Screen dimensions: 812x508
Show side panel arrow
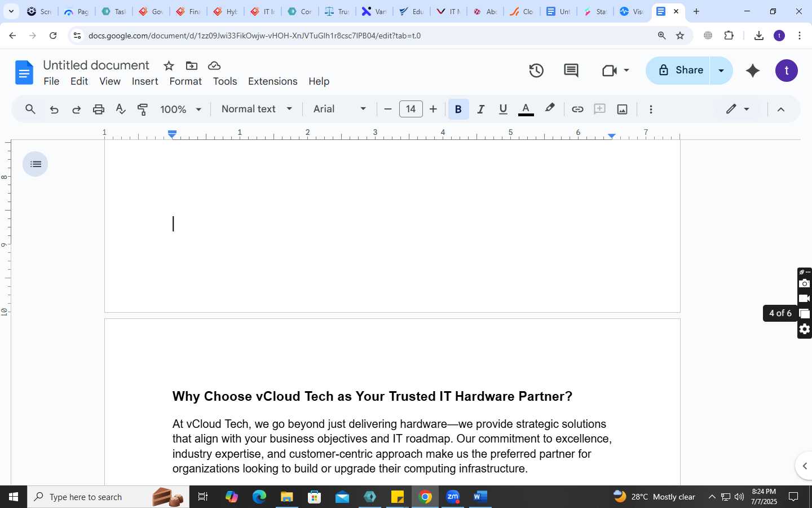(805, 466)
